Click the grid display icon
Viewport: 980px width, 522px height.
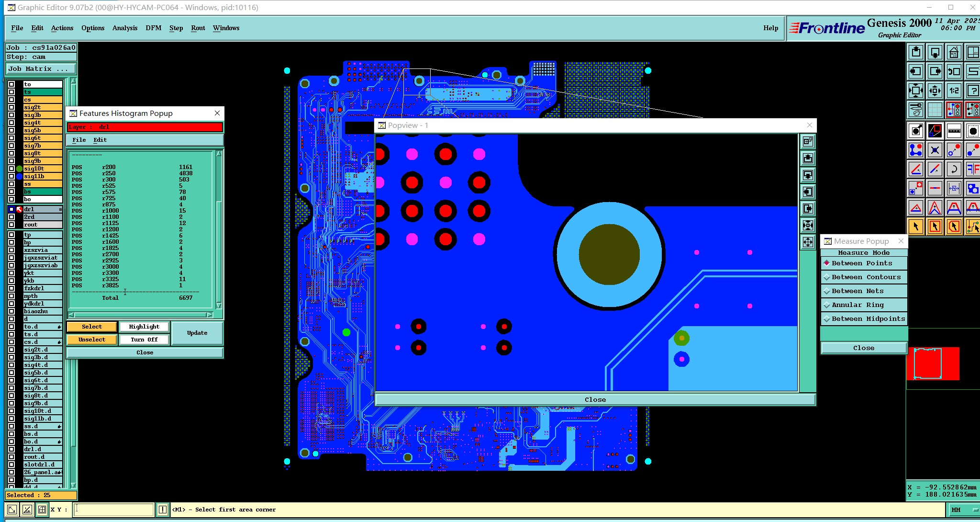tap(935, 110)
